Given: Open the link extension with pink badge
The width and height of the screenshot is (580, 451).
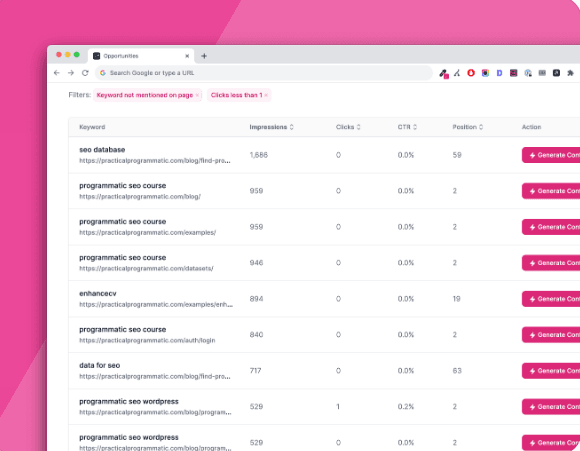Looking at the screenshot, I should pos(444,74).
